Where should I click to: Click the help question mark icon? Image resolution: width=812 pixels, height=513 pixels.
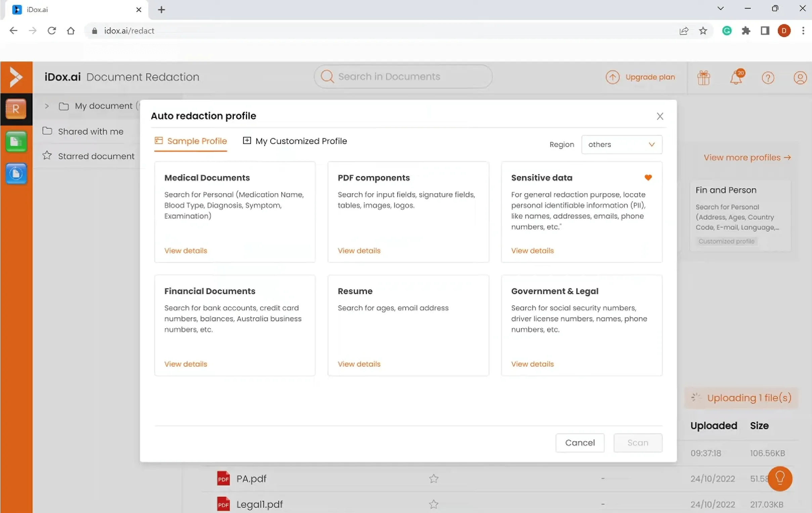(x=768, y=78)
